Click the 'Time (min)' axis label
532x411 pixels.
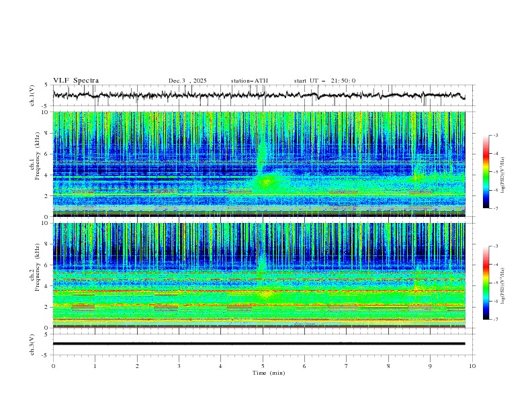click(x=269, y=373)
